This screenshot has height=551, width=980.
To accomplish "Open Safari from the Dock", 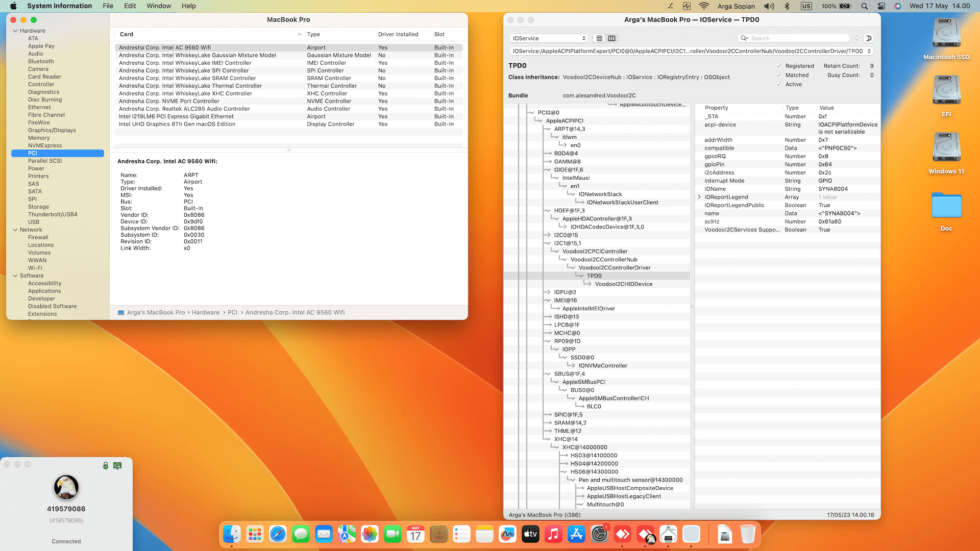I will pyautogui.click(x=278, y=534).
